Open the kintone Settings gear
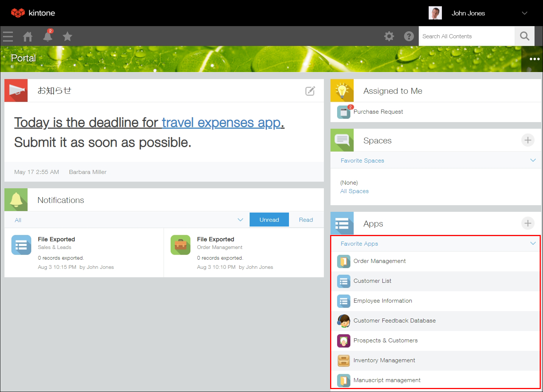Screen dimensions: 543x392 tap(389, 36)
